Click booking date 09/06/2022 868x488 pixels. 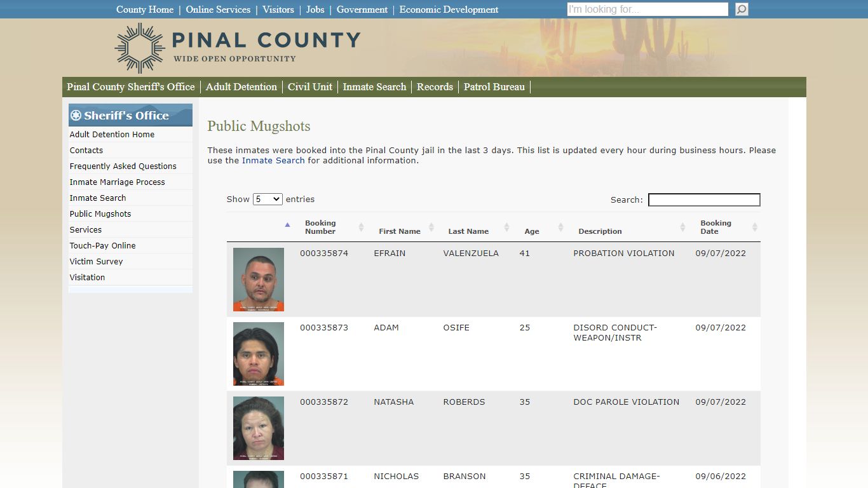click(721, 476)
